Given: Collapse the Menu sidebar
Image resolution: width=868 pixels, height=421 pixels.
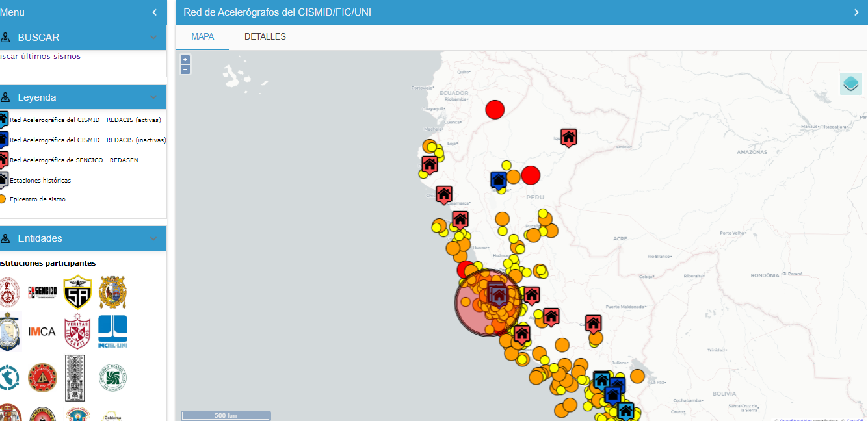Looking at the screenshot, I should pos(154,12).
